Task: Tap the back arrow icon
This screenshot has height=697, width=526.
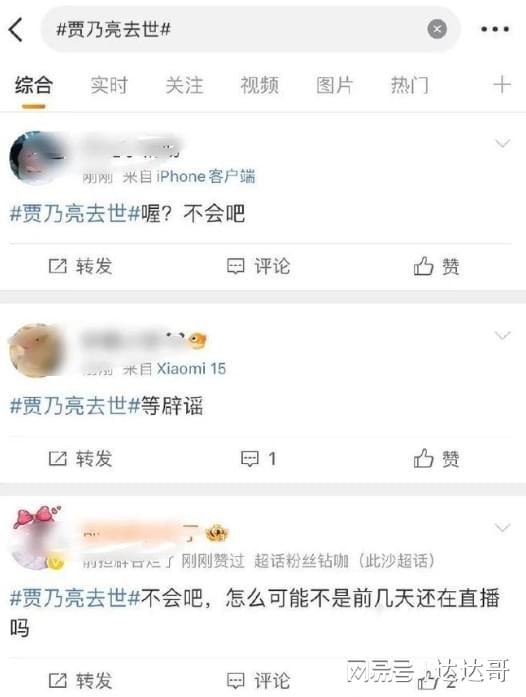Action: click(x=16, y=30)
